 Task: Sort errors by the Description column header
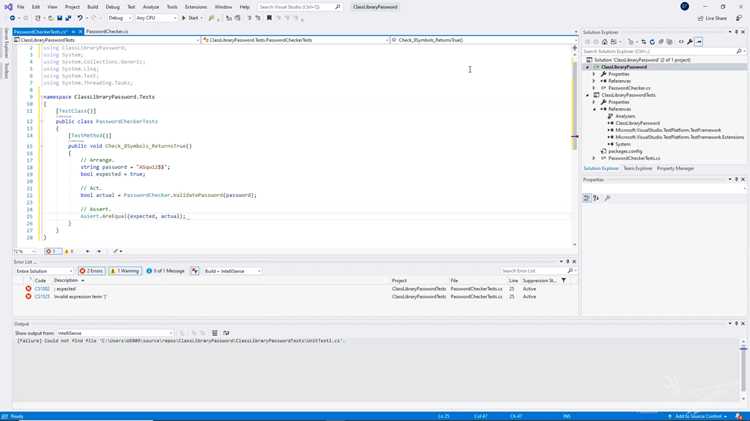coord(66,281)
